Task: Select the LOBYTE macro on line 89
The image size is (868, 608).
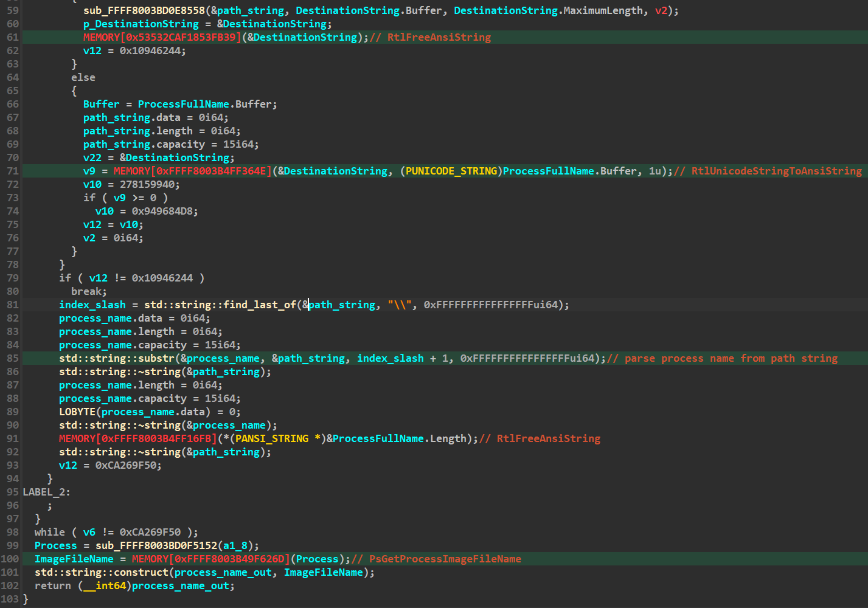Action: pyautogui.click(x=77, y=412)
